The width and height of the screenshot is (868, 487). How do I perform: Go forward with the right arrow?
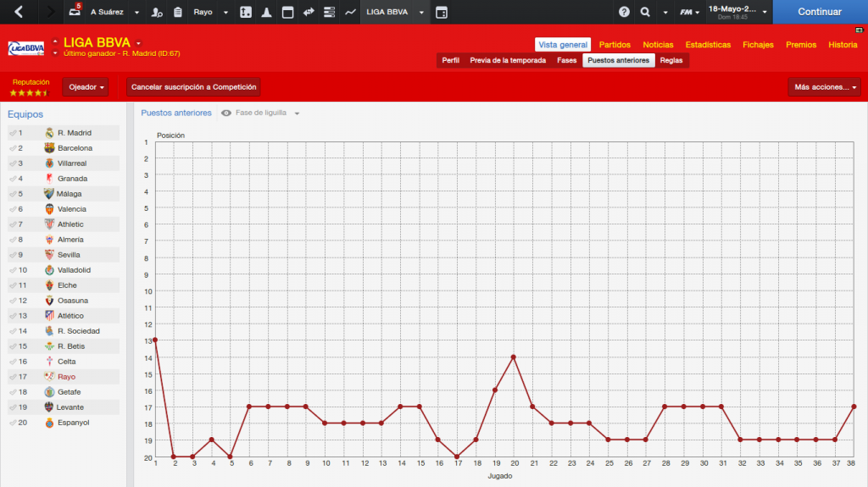pyautogui.click(x=50, y=12)
